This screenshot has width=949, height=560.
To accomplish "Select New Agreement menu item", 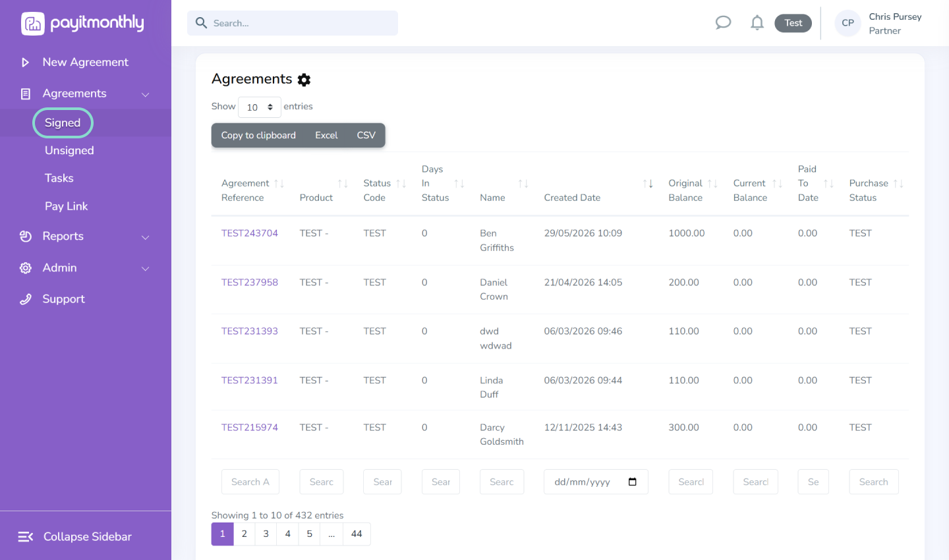I will tap(86, 63).
